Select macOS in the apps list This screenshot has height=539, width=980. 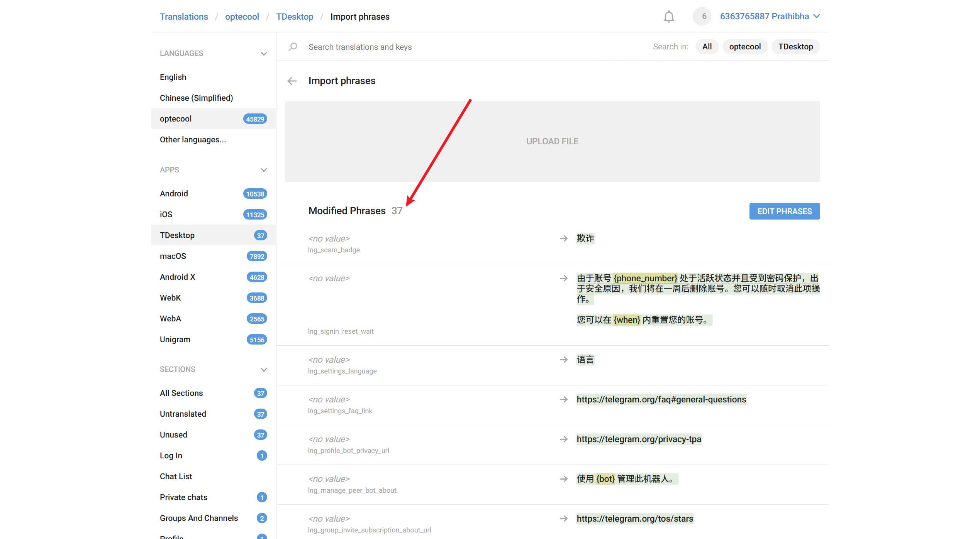tap(173, 256)
